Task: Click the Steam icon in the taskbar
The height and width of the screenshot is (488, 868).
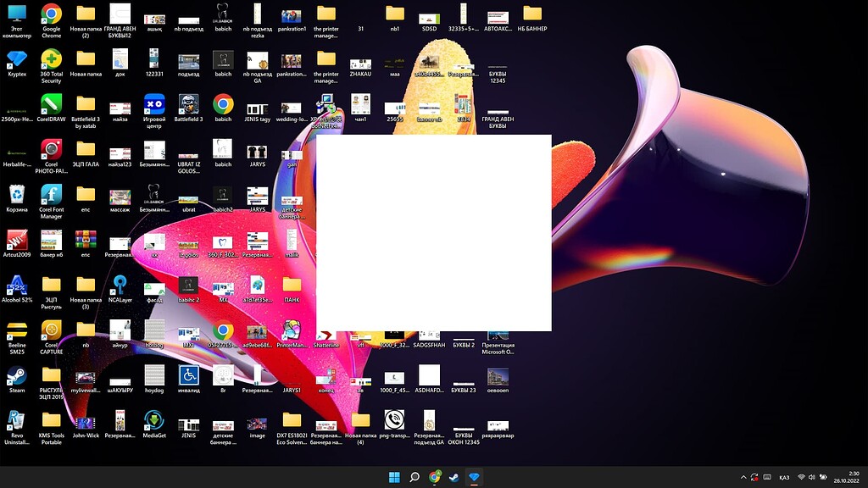Action: pos(454,477)
